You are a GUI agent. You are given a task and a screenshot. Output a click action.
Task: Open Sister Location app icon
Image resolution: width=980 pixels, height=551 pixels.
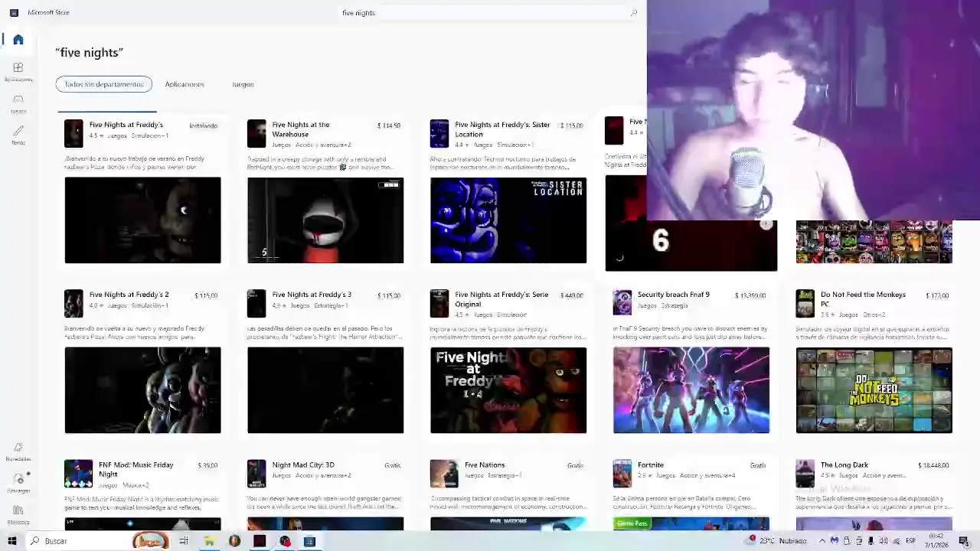(439, 133)
